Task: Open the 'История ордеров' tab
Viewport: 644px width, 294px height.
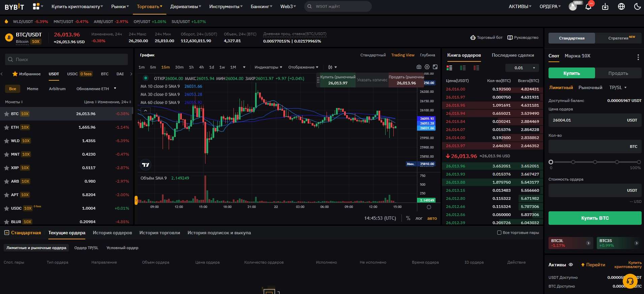Action: tap(112, 233)
